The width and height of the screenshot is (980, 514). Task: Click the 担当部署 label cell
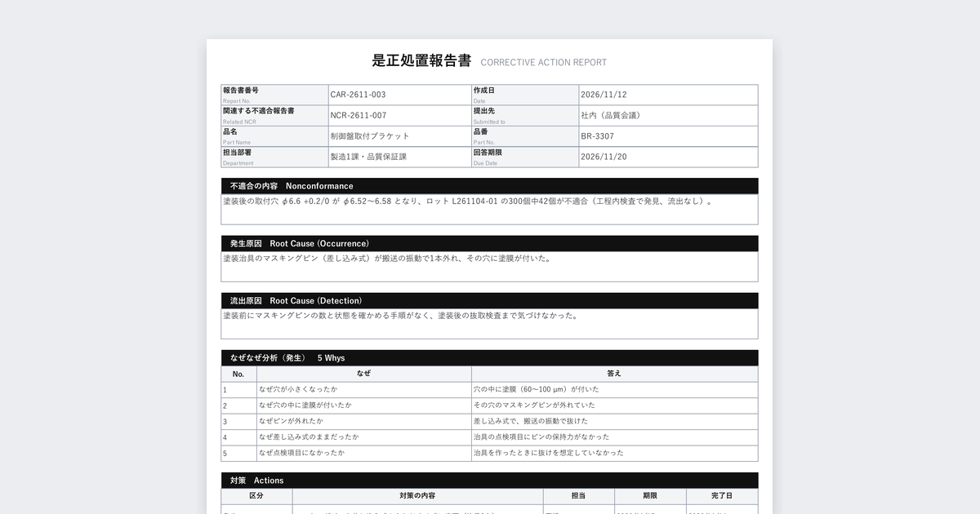274,157
